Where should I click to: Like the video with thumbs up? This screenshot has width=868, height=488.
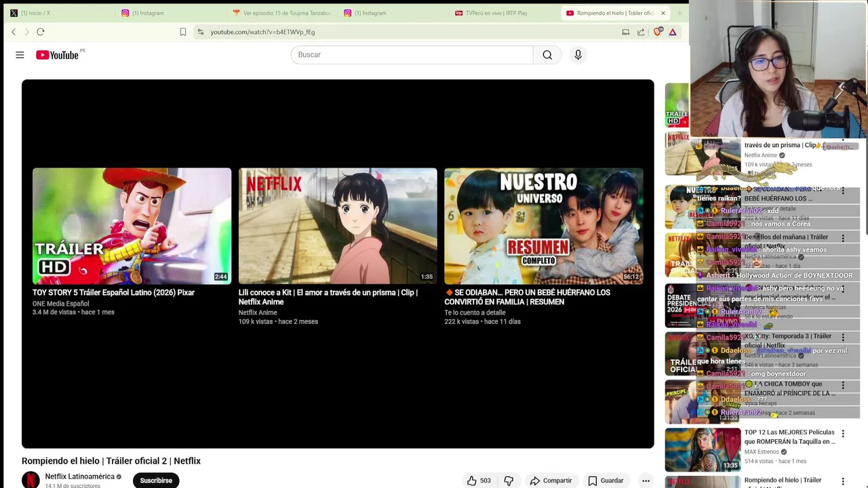[x=479, y=481]
